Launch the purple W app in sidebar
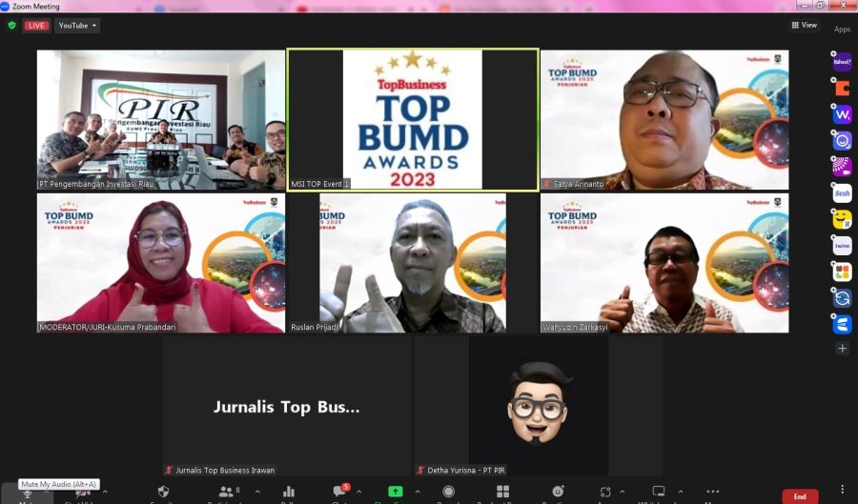The width and height of the screenshot is (858, 504). coord(842,114)
